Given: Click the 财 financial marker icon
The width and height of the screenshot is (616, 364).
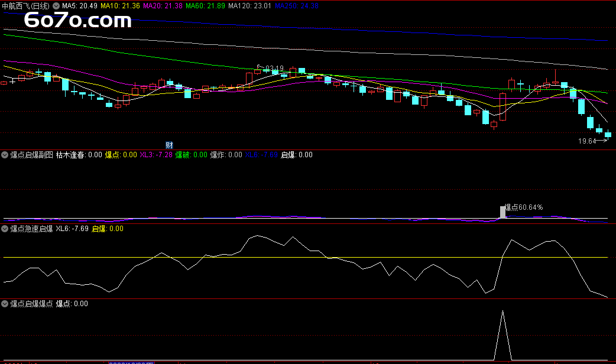Looking at the screenshot, I should (168, 145).
